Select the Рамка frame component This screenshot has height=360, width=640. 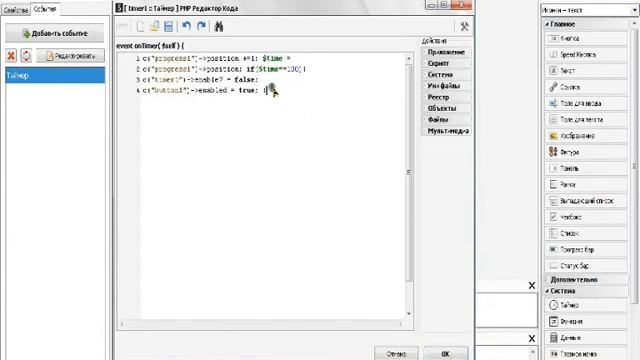pyautogui.click(x=586, y=184)
